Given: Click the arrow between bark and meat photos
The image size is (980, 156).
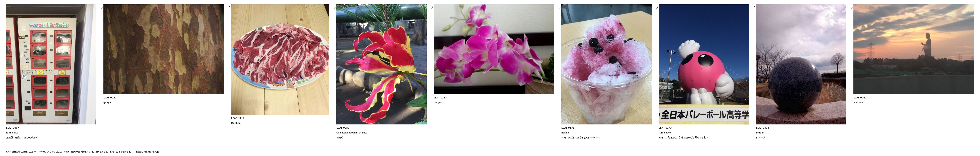Looking at the screenshot, I should click(x=228, y=7).
